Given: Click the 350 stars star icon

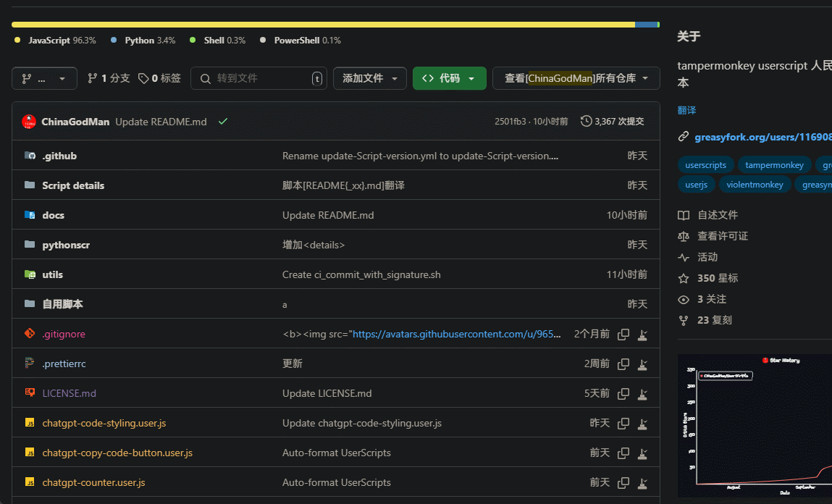Looking at the screenshot, I should (683, 278).
